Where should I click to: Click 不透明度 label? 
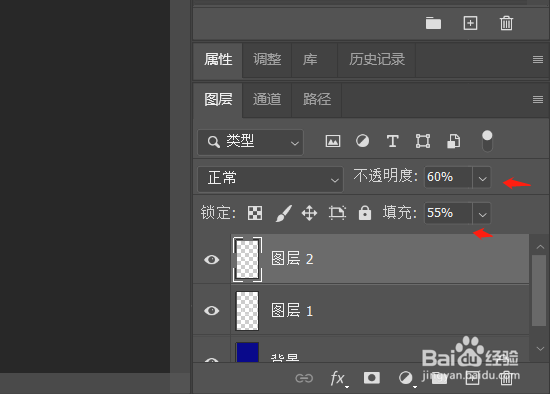385,176
